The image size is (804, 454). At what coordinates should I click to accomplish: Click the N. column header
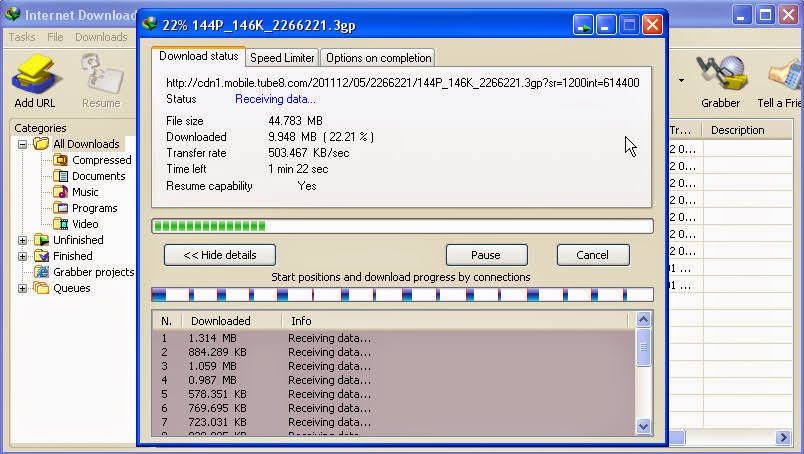tap(167, 321)
